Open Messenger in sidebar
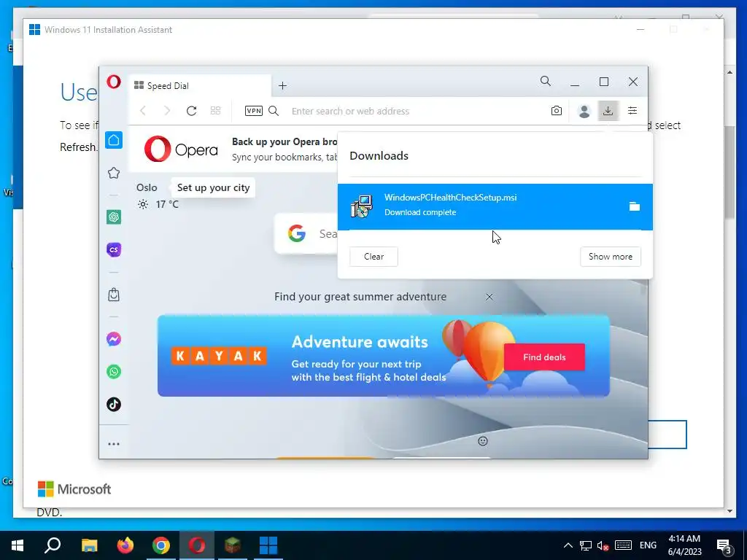Image resolution: width=747 pixels, height=560 pixels. [114, 339]
